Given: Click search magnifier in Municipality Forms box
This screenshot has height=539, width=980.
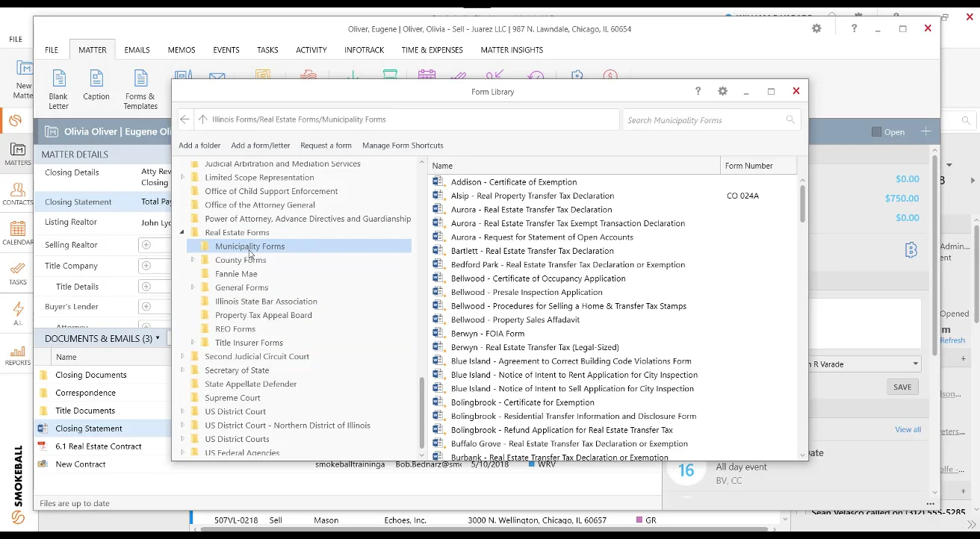Looking at the screenshot, I should (790, 119).
